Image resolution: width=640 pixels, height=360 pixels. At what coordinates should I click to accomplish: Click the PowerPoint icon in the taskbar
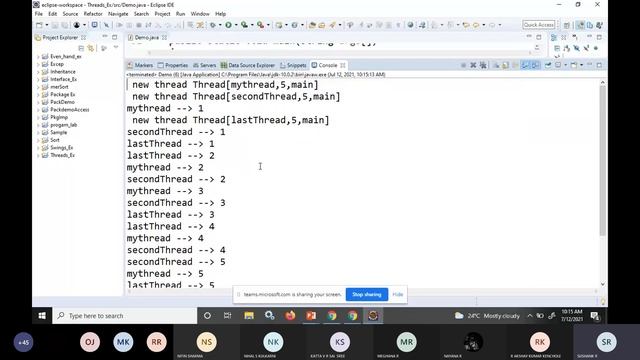pos(311,316)
